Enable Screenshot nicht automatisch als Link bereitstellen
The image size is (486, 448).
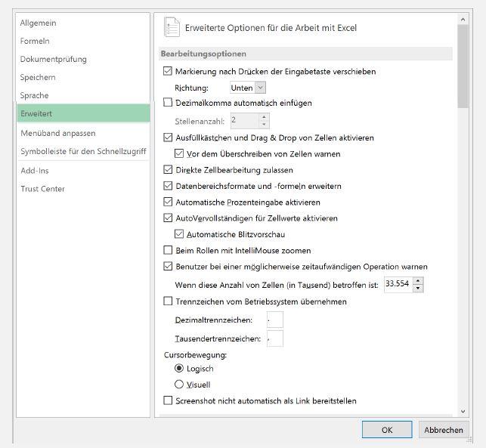click(x=168, y=400)
